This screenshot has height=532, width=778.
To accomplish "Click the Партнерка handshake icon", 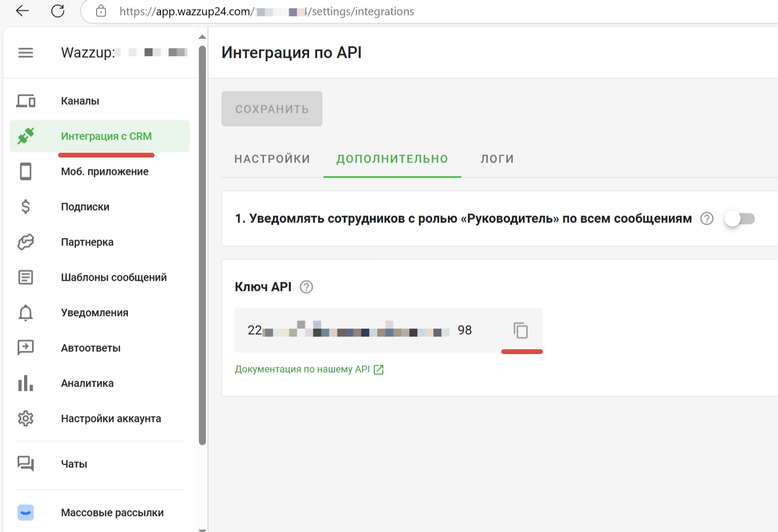I will [x=26, y=242].
